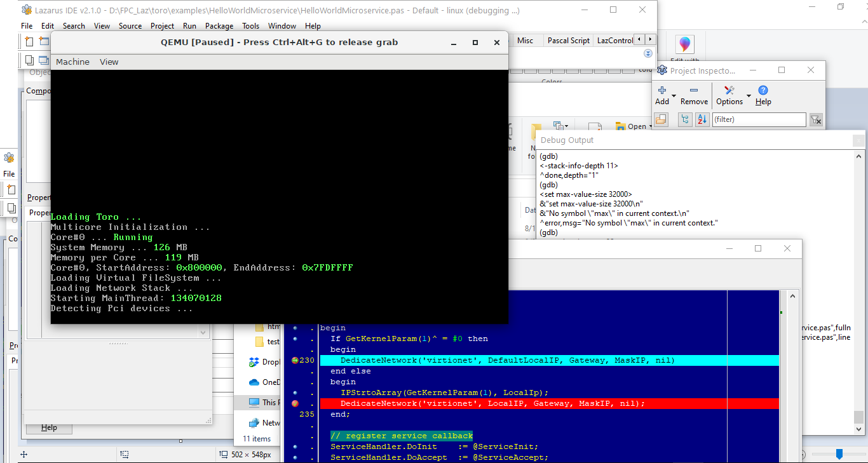Image resolution: width=868 pixels, height=463 pixels.
Task: Click the '// register service callback' comment
Action: pos(402,436)
